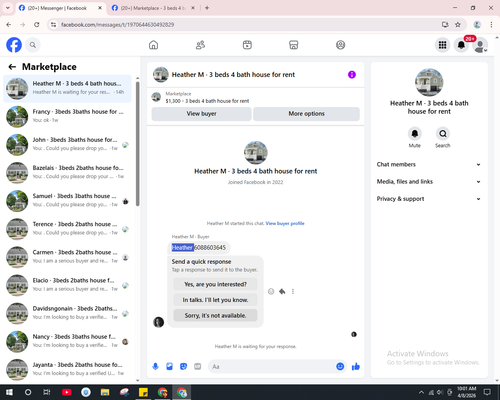Click the house thumbnail in right info panel
Viewport: 500px width, 400px height.
(x=429, y=82)
